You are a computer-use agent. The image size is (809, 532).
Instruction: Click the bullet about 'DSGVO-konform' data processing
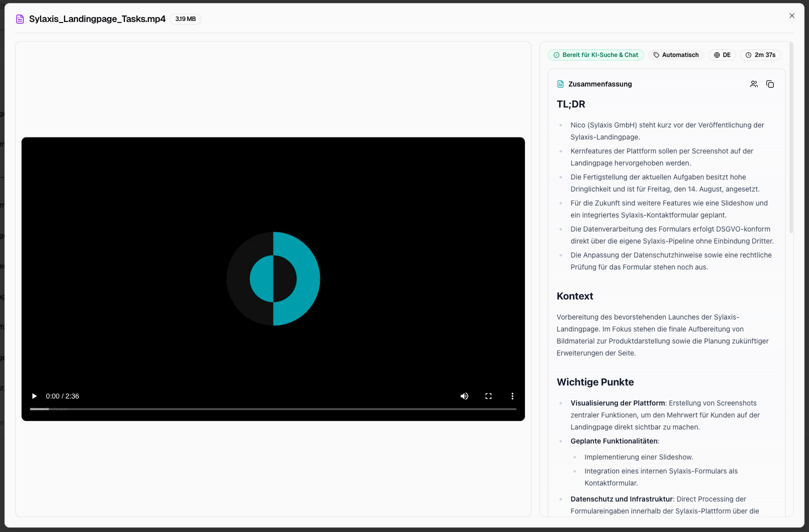point(672,235)
